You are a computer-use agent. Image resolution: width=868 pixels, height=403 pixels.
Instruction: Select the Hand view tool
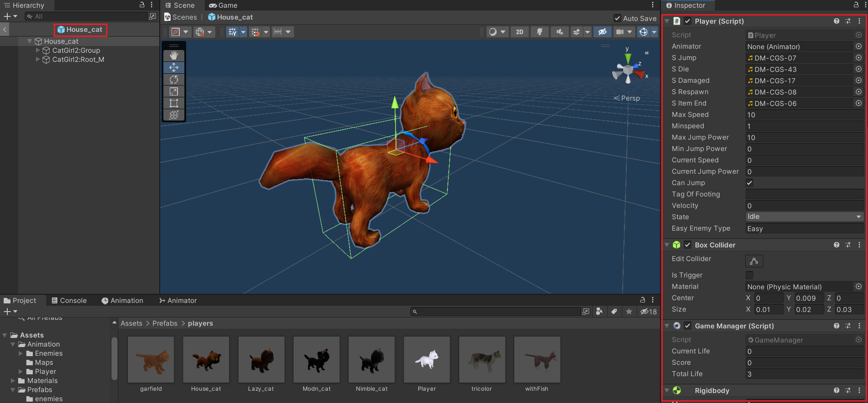[174, 55]
